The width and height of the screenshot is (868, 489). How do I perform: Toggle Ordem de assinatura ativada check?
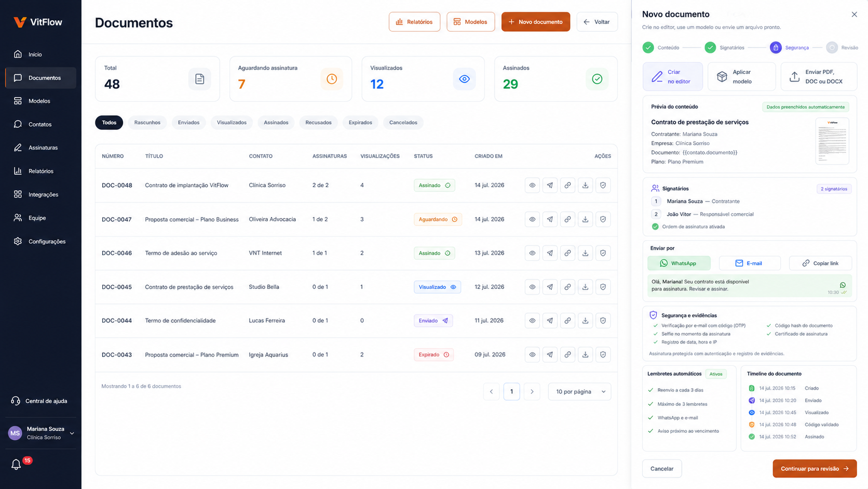tap(655, 227)
